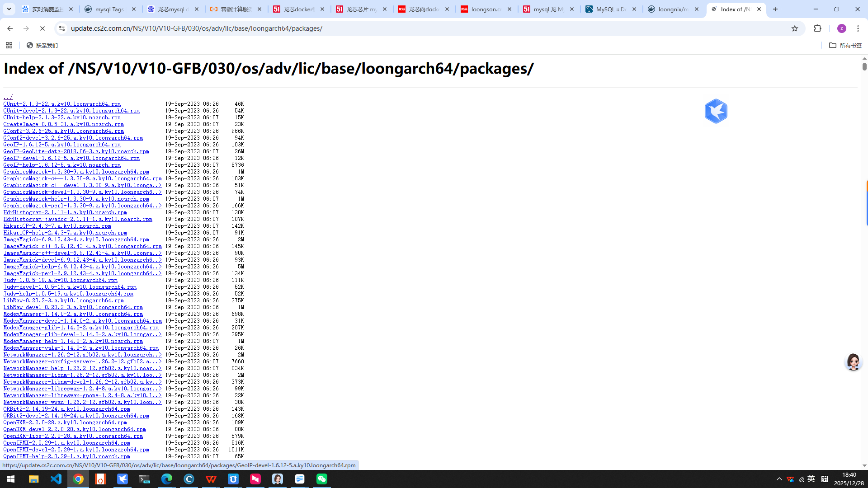This screenshot has width=868, height=488.
Task: Open the parent directory ../ link
Action: click(x=8, y=97)
